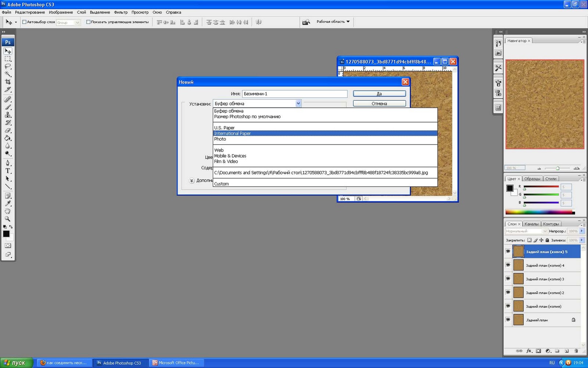Hide layer Задний план (копия) 2
Viewport: 588px width, 368px height.
[508, 292]
